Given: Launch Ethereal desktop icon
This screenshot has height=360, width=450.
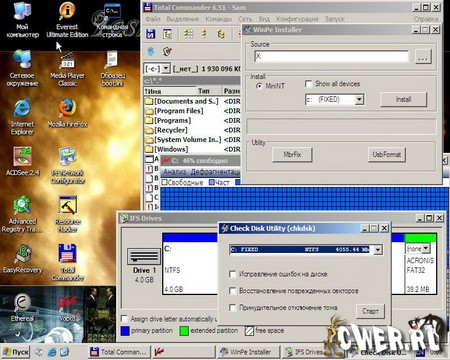Looking at the screenshot, I should (22, 307).
